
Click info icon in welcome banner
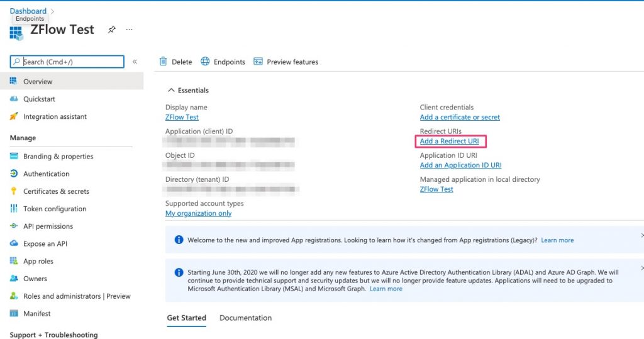[x=179, y=240]
